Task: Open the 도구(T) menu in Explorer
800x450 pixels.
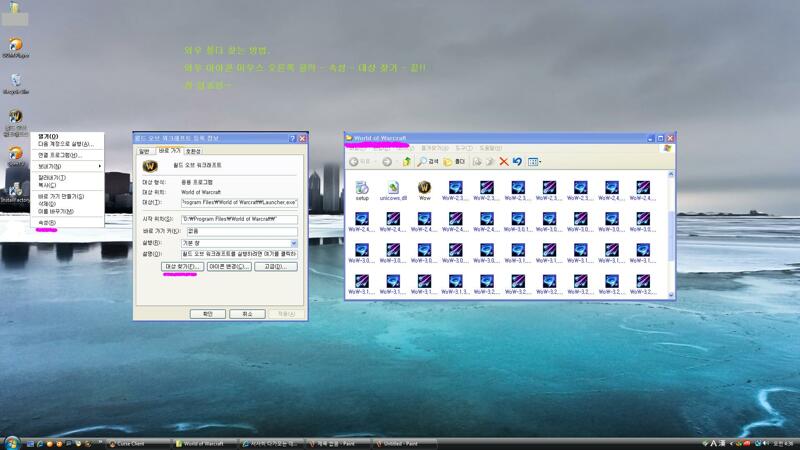Action: [464, 148]
